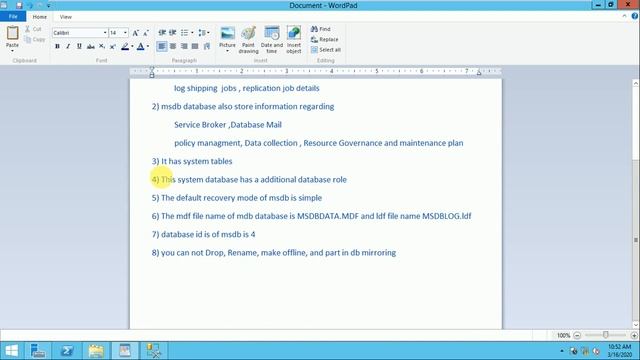Click the Cut scissors button
Screen dimensions: 640x360
pyautogui.click(x=33, y=29)
